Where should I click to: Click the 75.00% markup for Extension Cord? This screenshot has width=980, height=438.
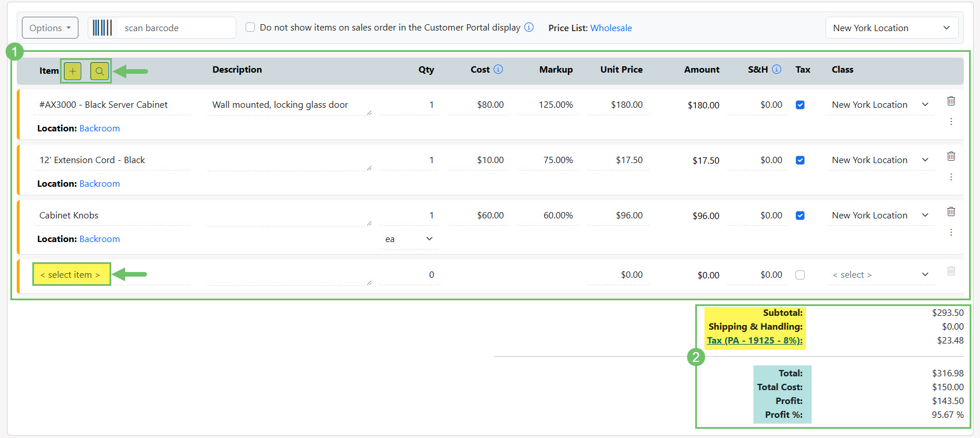[548, 160]
